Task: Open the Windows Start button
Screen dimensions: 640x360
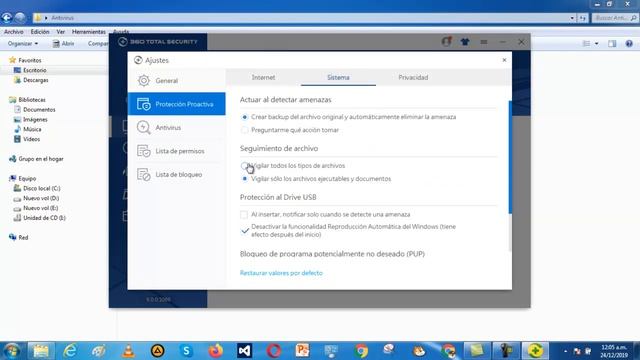Action: click(x=11, y=351)
